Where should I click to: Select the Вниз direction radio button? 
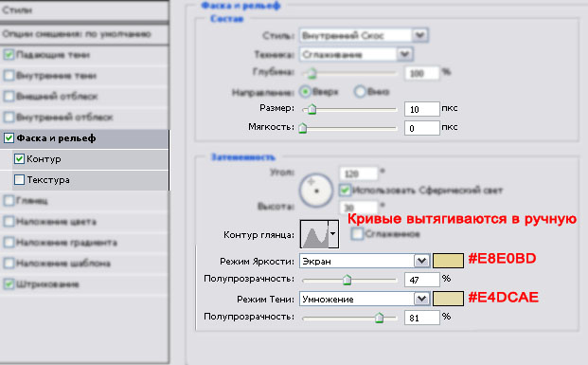point(360,91)
